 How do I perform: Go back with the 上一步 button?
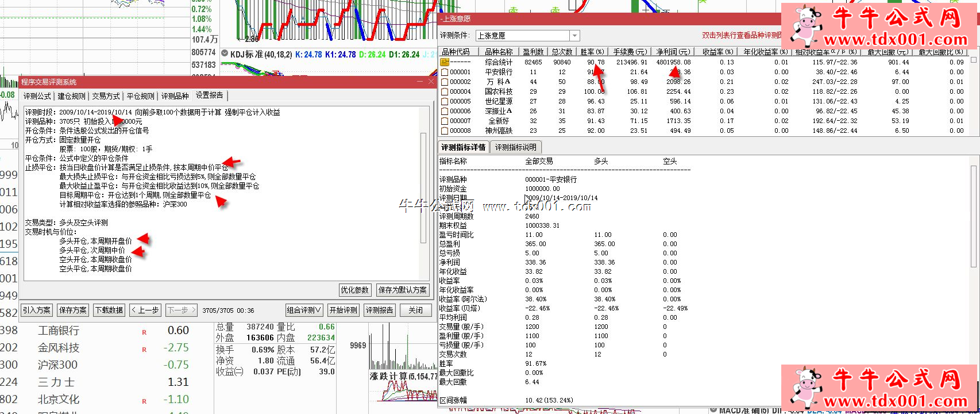coord(145,310)
